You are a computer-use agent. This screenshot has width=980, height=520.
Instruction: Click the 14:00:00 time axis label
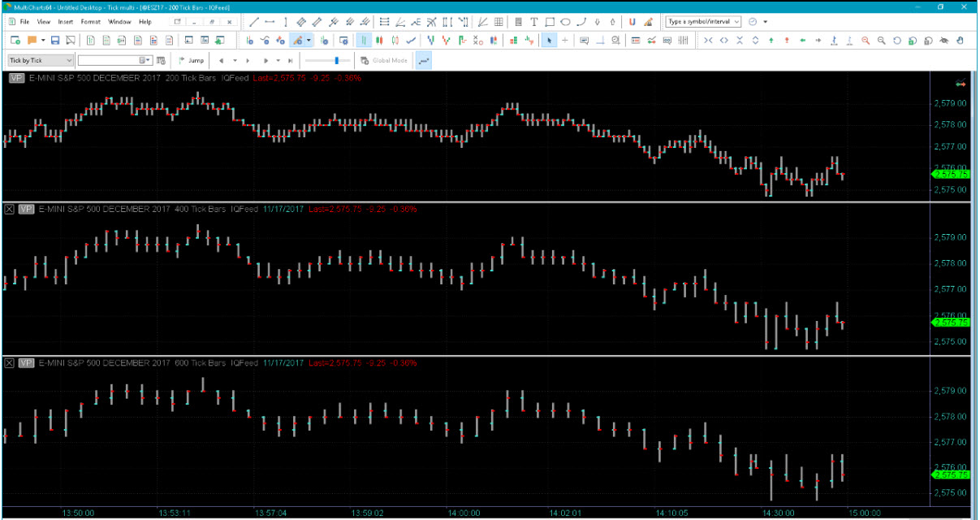pos(463,513)
